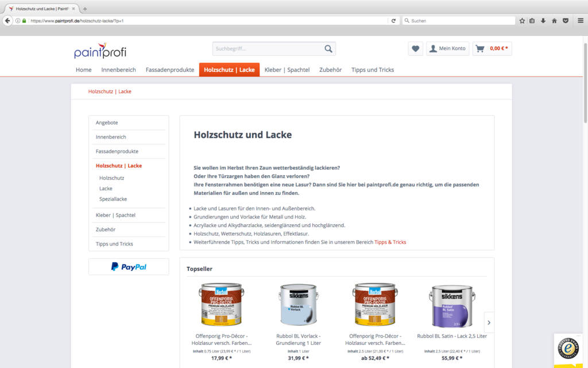Viewport: 588px width, 368px height.
Task: Open the Mein Konto account menu
Action: coord(447,48)
